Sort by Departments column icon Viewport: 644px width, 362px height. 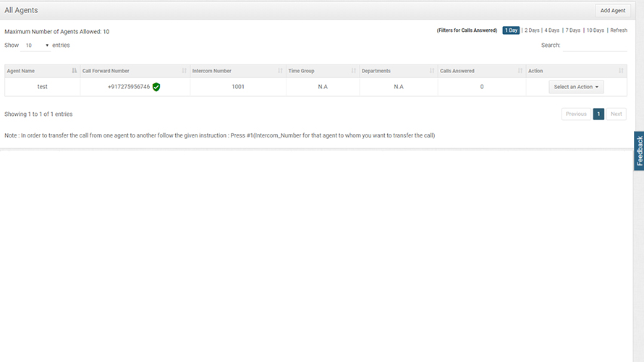pyautogui.click(x=432, y=71)
